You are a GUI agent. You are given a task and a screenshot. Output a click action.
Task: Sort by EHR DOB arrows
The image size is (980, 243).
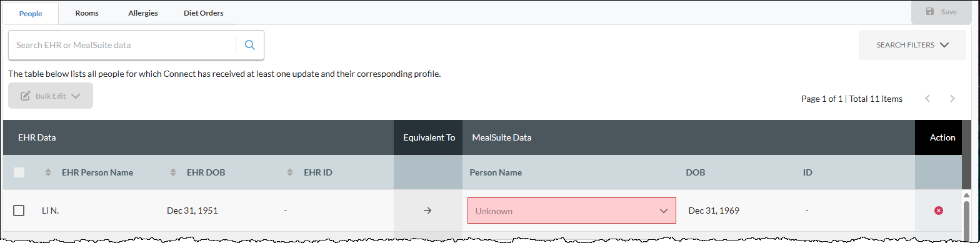point(173,172)
